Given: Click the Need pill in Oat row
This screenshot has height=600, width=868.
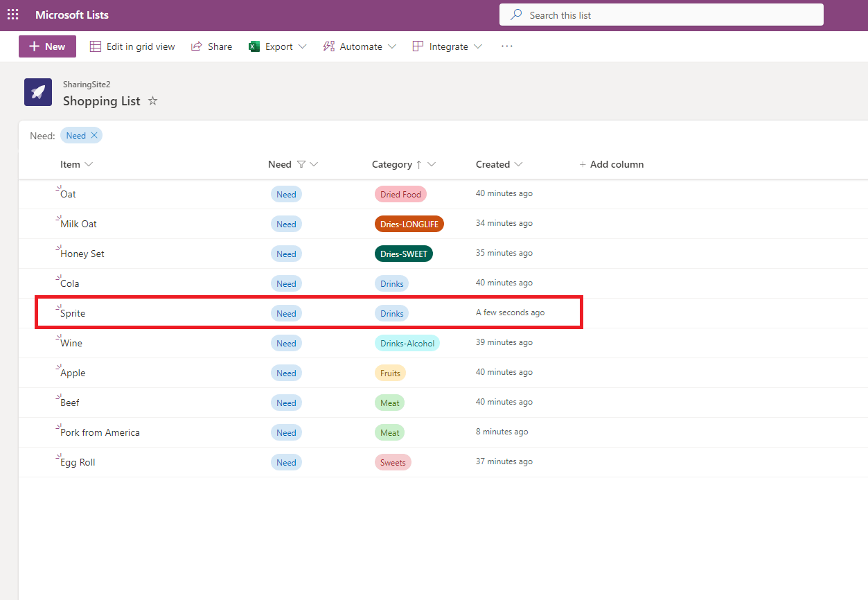Looking at the screenshot, I should tap(286, 195).
